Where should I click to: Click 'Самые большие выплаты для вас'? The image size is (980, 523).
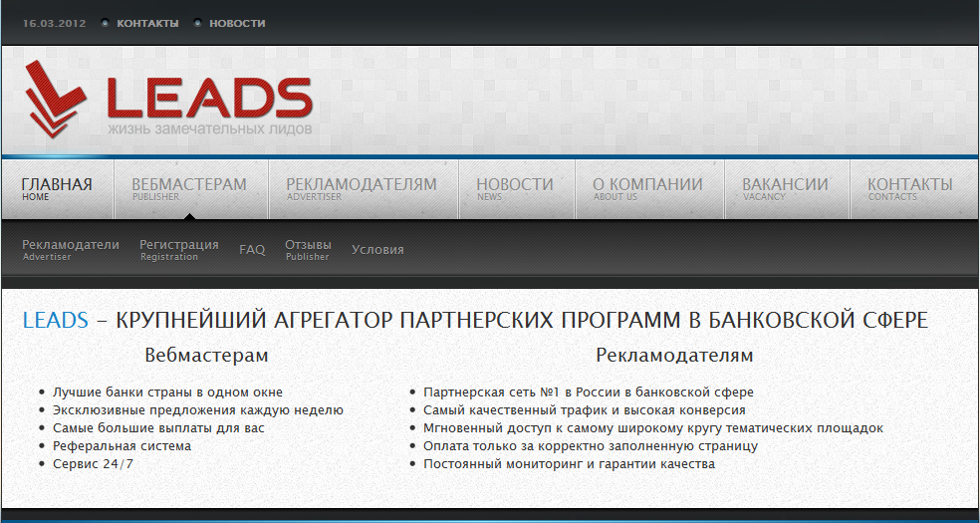click(x=158, y=428)
